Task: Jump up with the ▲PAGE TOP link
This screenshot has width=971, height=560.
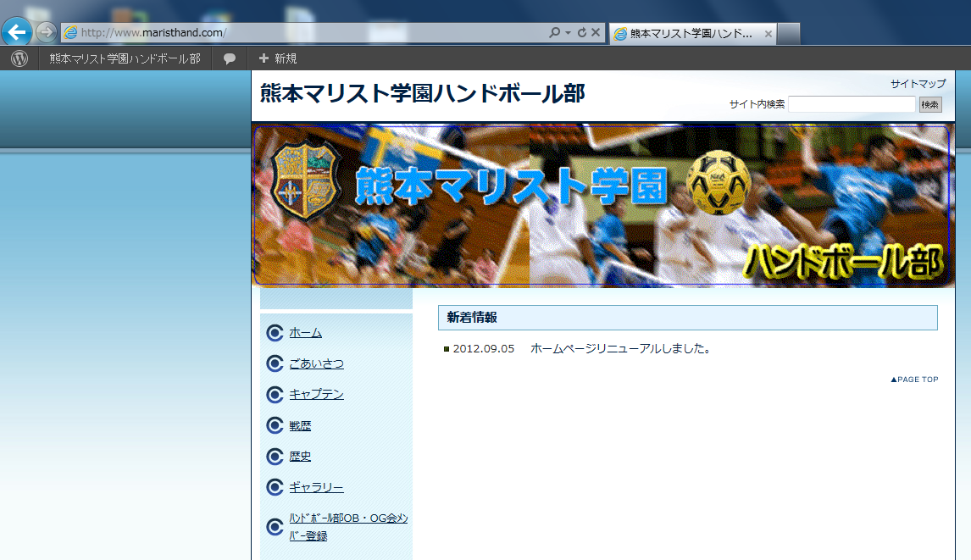Action: (x=914, y=379)
